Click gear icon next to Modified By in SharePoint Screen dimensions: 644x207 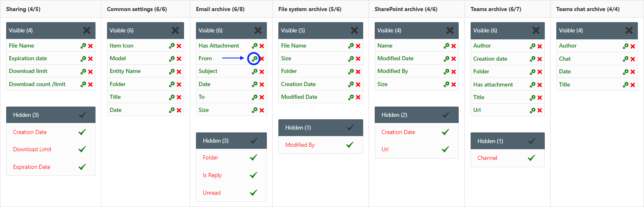pos(446,71)
